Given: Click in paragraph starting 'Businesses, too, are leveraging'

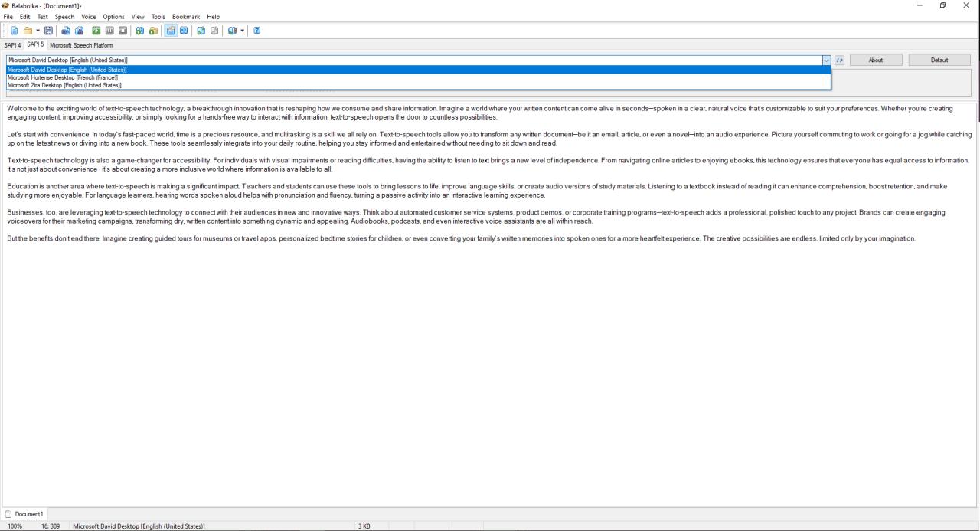Looking at the screenshot, I should 475,216.
